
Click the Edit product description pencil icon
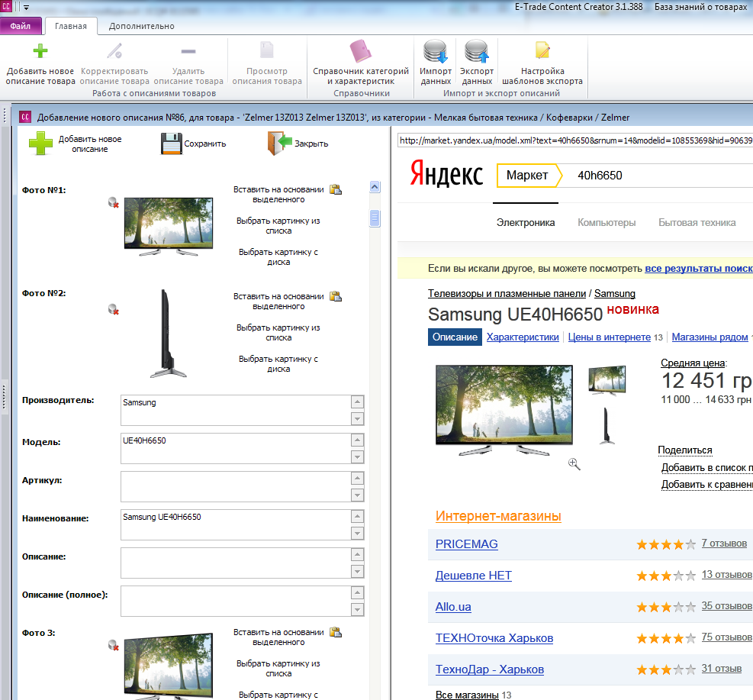pyautogui.click(x=114, y=51)
